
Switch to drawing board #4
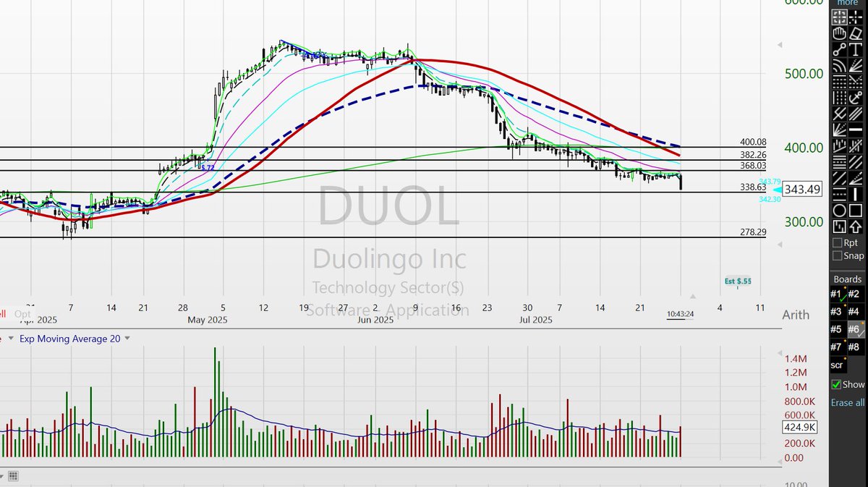click(x=854, y=312)
